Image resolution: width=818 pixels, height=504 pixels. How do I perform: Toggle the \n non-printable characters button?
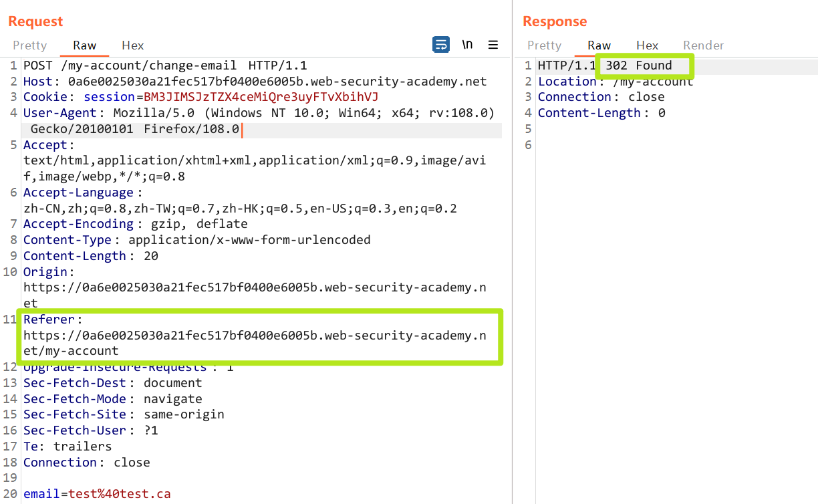[467, 45]
